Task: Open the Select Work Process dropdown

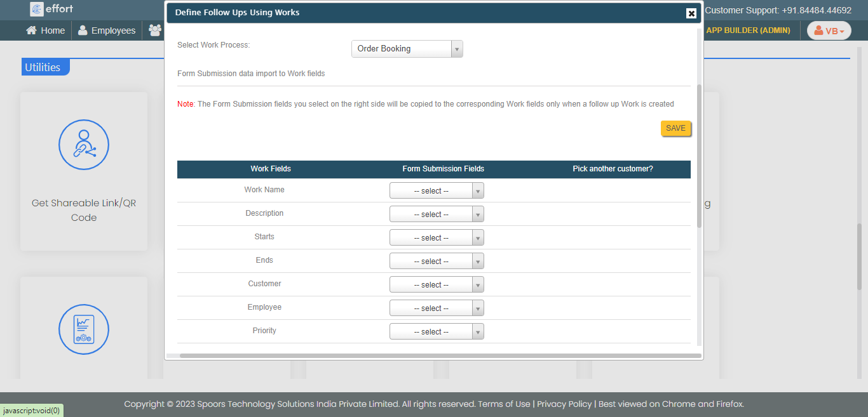Action: pos(407,49)
